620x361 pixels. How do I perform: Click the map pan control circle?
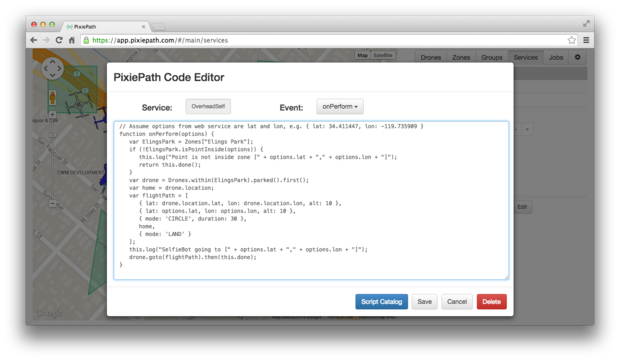coord(52,68)
